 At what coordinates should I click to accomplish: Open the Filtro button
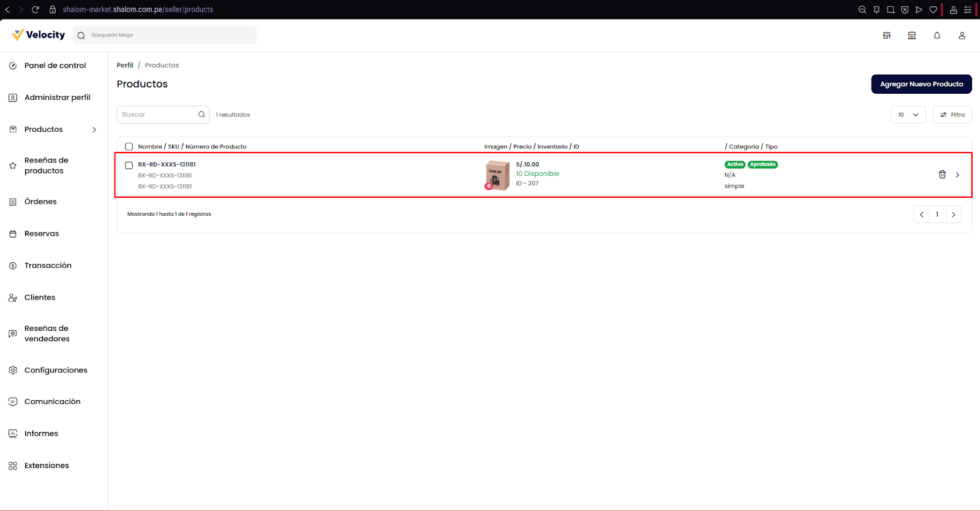click(952, 115)
